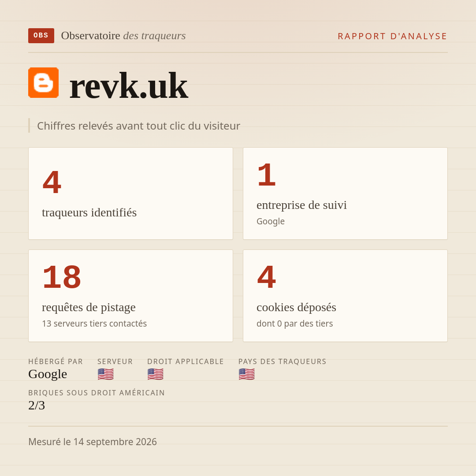476x476 pixels.
Task: Click the number 18 in requêtes card
Action: coord(62,277)
